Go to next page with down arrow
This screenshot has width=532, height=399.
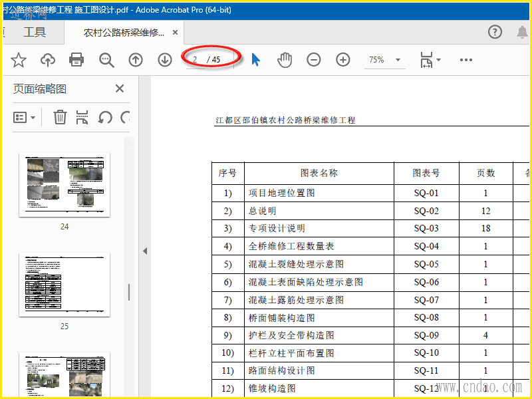coord(165,60)
